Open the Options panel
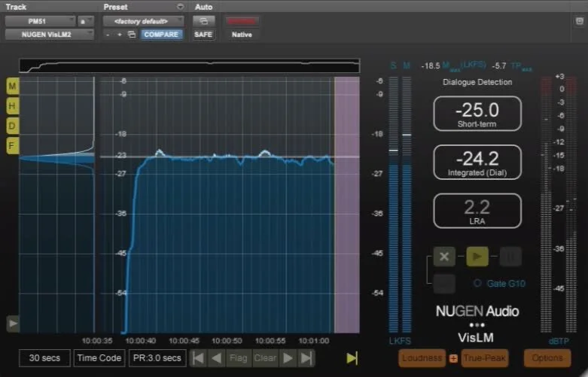This screenshot has width=588, height=377. click(x=547, y=358)
